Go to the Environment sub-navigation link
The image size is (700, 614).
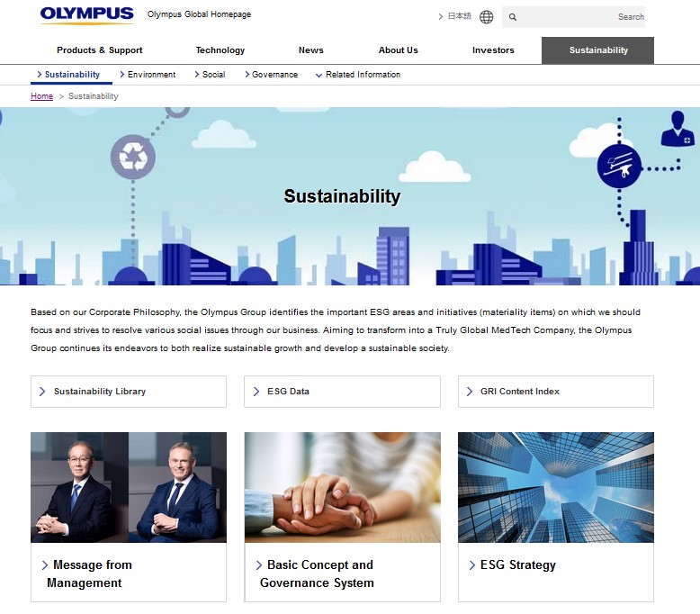tap(148, 75)
